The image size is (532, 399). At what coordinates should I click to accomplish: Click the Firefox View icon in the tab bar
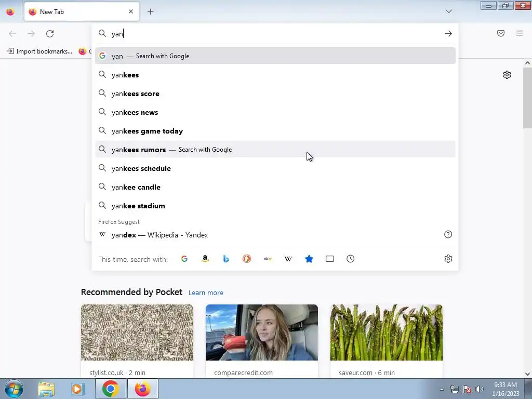(x=10, y=11)
